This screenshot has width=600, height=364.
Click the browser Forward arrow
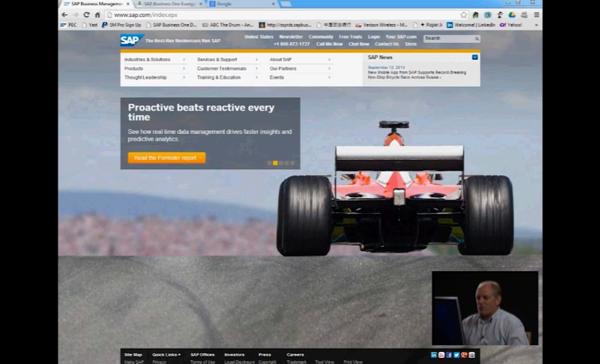(75, 15)
